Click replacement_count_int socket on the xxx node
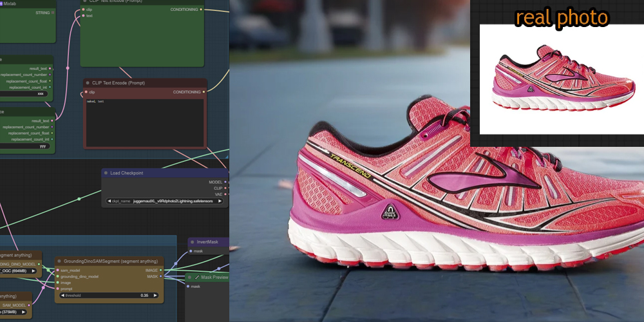 click(x=50, y=87)
